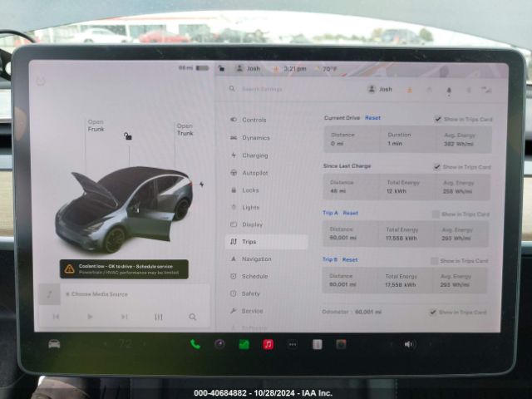Enable Trip A Show in Trips Card
532x399 pixels.
436,214
